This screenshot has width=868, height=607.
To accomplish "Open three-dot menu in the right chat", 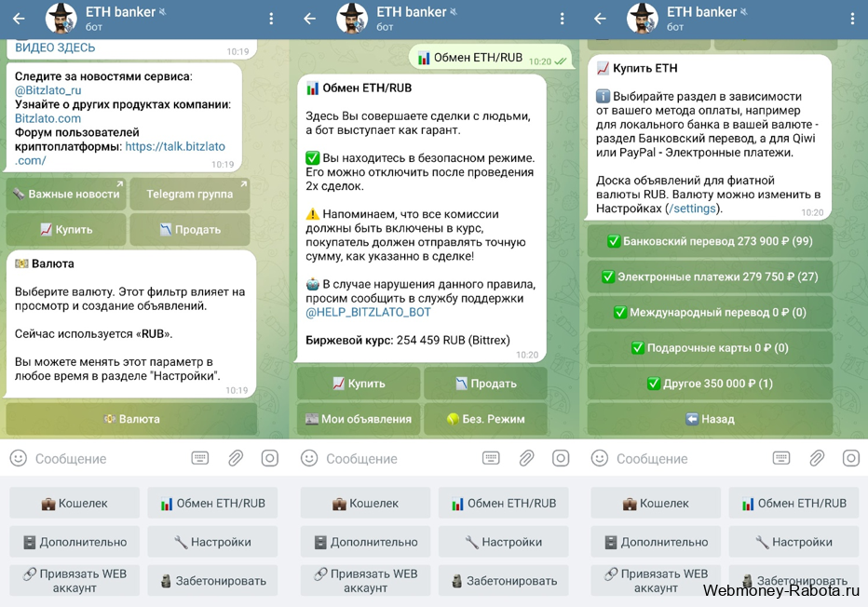I will click(x=852, y=19).
